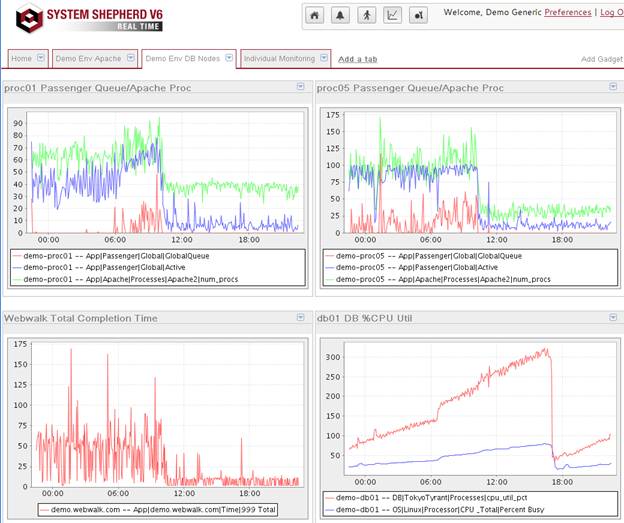Open the Home toolbar icon
The width and height of the screenshot is (624, 523).
pyautogui.click(x=314, y=16)
